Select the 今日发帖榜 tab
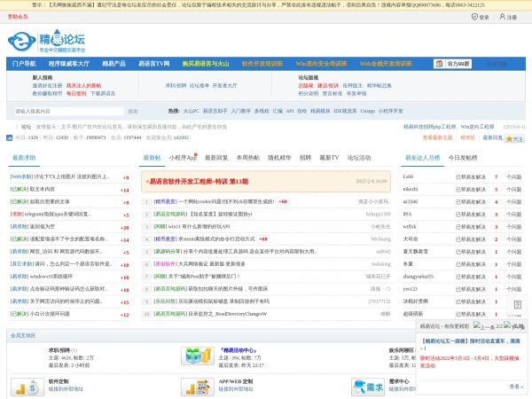 463,157
